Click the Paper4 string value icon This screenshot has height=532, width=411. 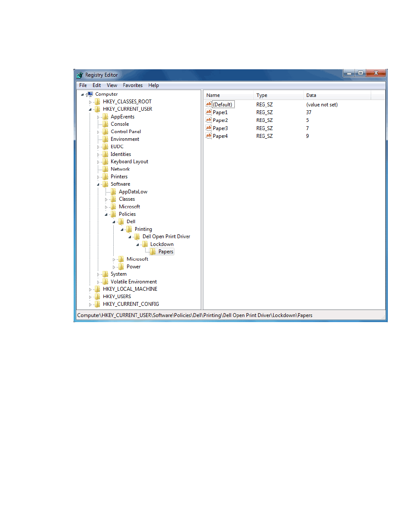pyautogui.click(x=209, y=136)
